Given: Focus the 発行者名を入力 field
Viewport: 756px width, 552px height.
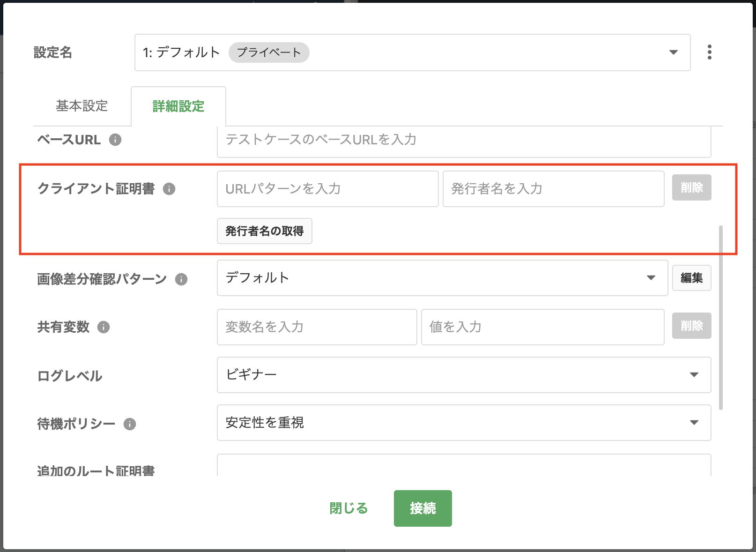Looking at the screenshot, I should pos(554,189).
